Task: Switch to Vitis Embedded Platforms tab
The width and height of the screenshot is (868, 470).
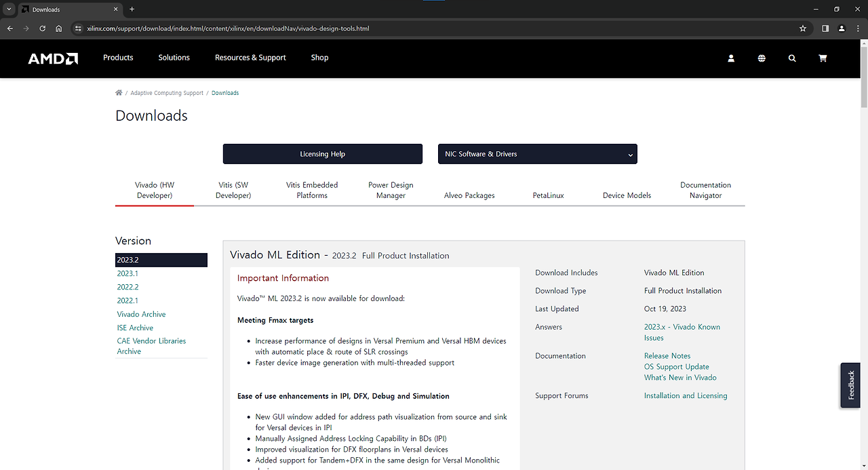Action: 312,190
